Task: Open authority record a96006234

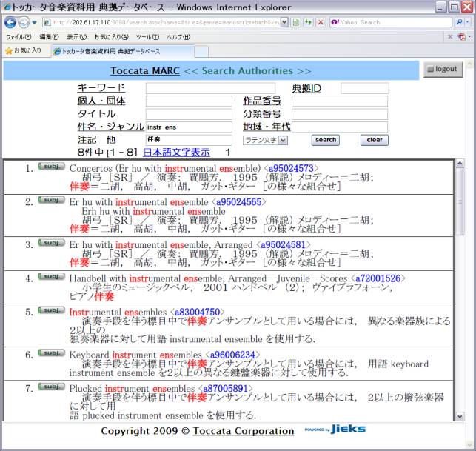Action: pyautogui.click(x=232, y=355)
